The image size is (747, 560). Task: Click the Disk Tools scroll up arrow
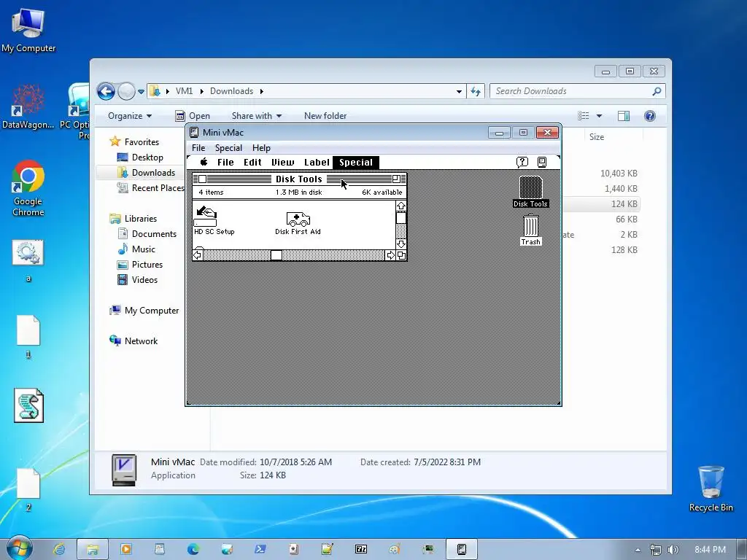pos(401,206)
